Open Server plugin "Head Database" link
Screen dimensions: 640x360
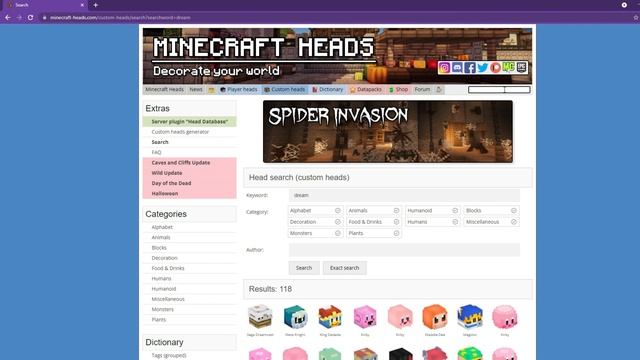189,122
